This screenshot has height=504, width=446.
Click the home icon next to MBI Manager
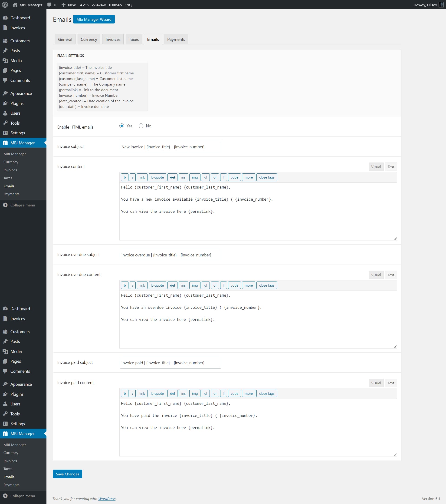pos(15,5)
